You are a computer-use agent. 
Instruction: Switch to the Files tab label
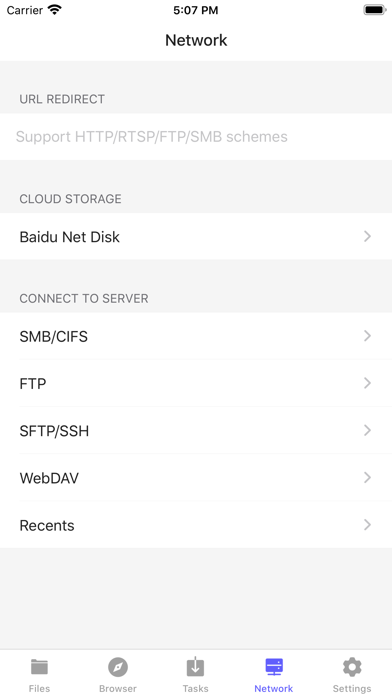(x=39, y=688)
